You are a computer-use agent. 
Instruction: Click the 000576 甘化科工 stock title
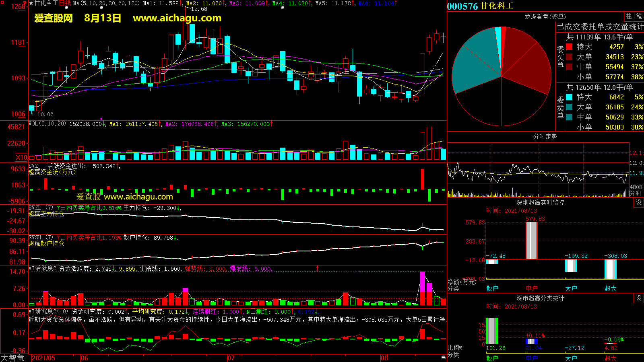click(x=480, y=6)
